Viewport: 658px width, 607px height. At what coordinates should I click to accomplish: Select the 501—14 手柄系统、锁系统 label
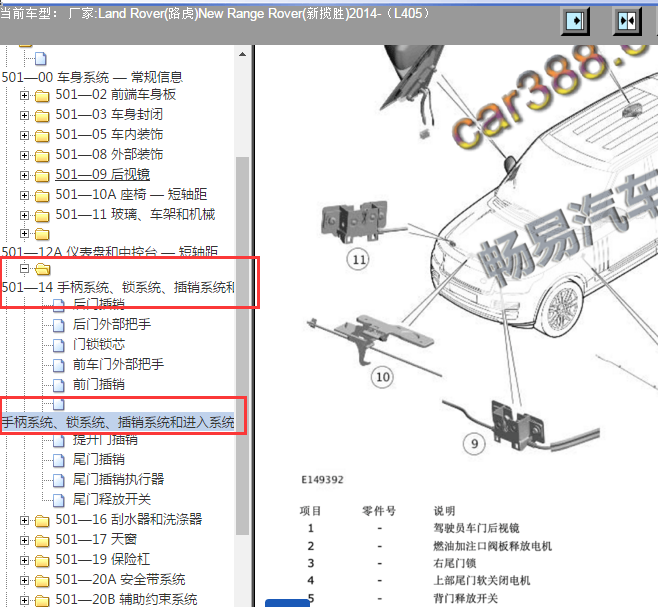pyautogui.click(x=118, y=288)
